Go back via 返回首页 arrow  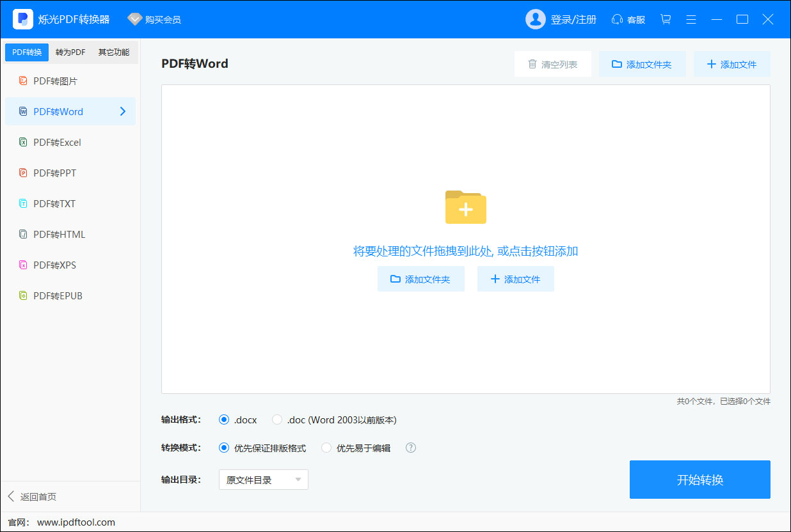(x=11, y=497)
